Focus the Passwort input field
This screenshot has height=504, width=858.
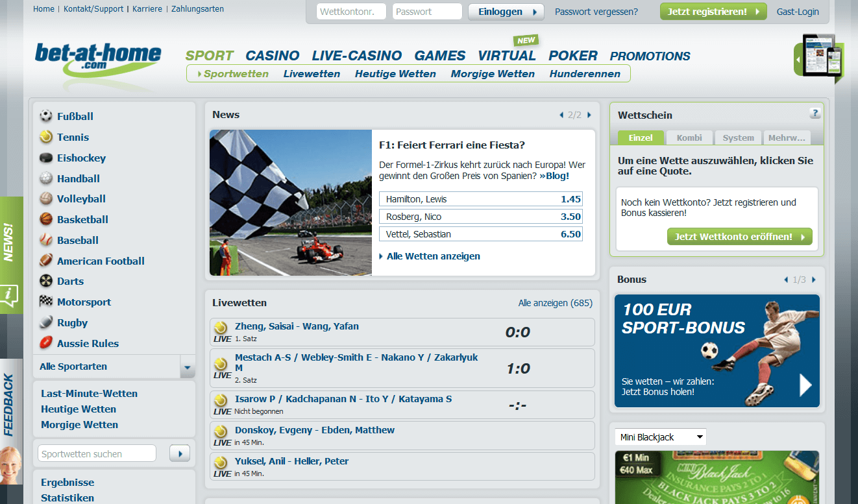coord(427,12)
